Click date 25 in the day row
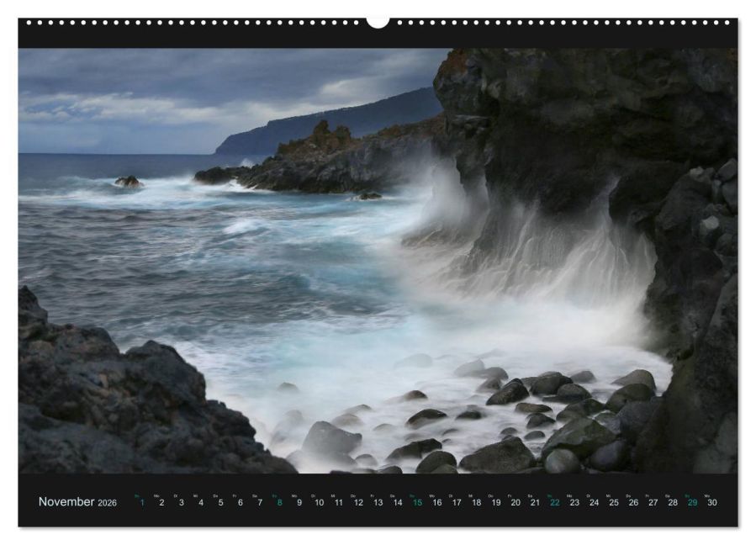756x545 pixels. 613,503
